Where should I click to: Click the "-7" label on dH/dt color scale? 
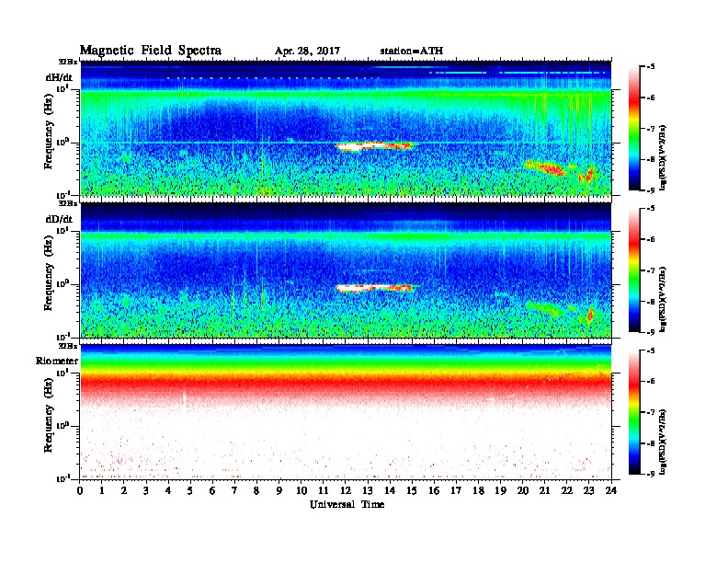[651, 129]
